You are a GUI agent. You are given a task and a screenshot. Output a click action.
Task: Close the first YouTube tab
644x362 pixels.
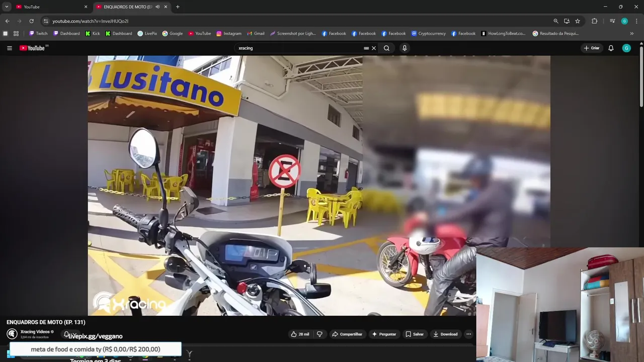click(x=86, y=7)
